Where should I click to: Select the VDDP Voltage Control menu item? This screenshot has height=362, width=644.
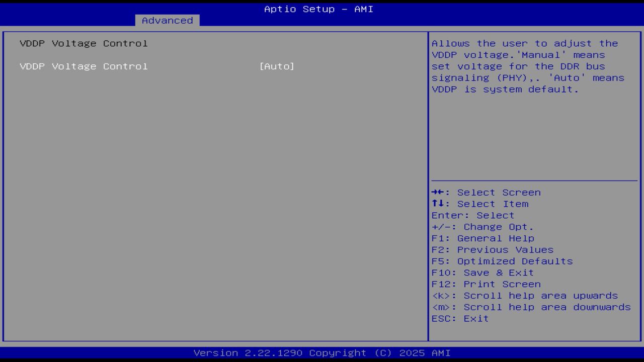coord(84,66)
